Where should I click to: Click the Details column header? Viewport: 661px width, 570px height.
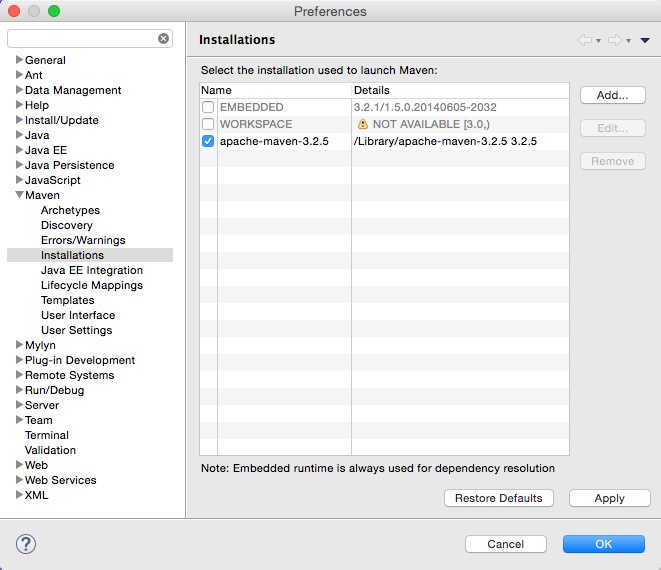[460, 90]
